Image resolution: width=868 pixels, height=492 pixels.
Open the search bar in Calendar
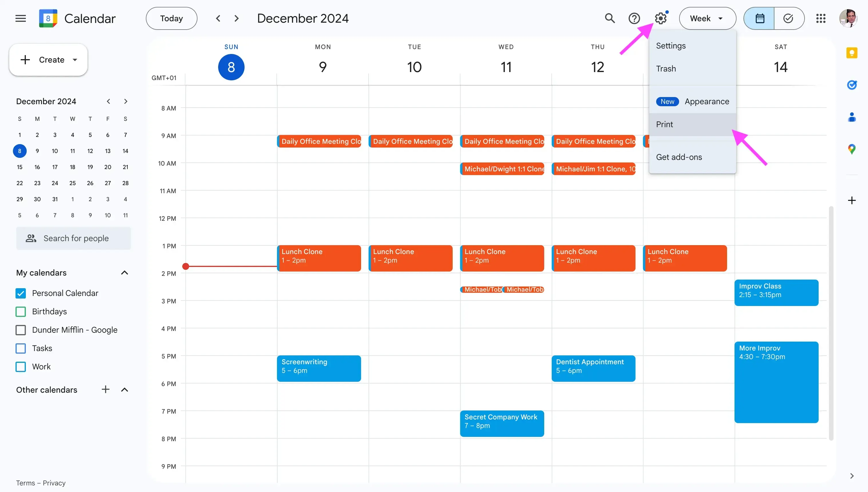pyautogui.click(x=610, y=18)
